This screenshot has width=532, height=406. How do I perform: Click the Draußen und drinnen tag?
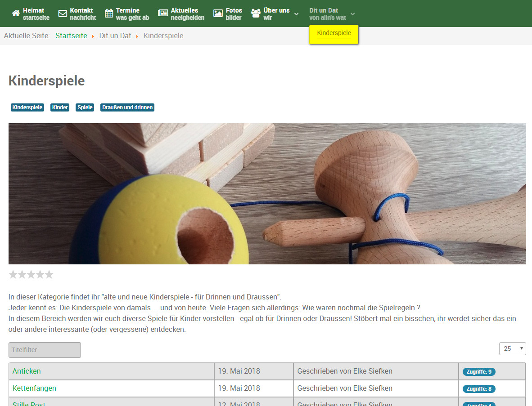point(127,107)
